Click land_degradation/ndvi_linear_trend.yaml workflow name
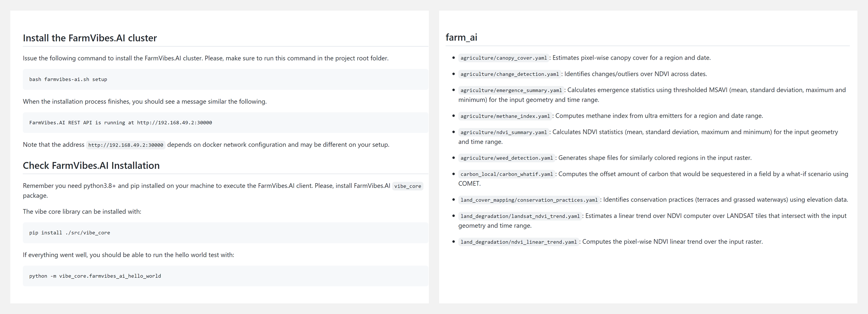This screenshot has width=868, height=314. (x=518, y=242)
